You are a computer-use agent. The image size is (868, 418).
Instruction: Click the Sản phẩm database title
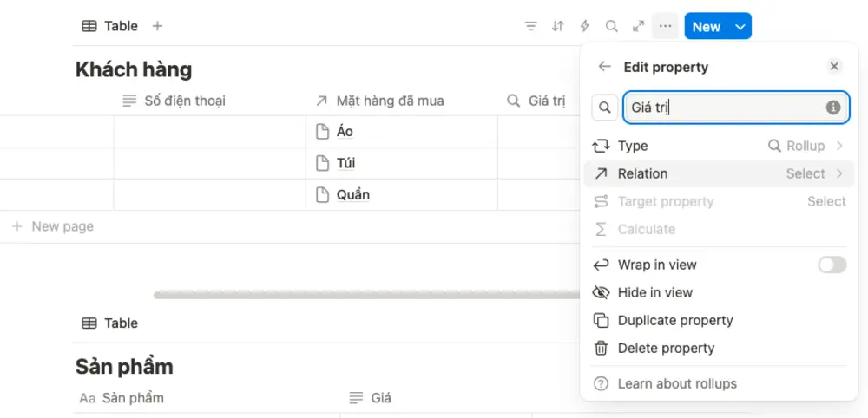point(124,367)
